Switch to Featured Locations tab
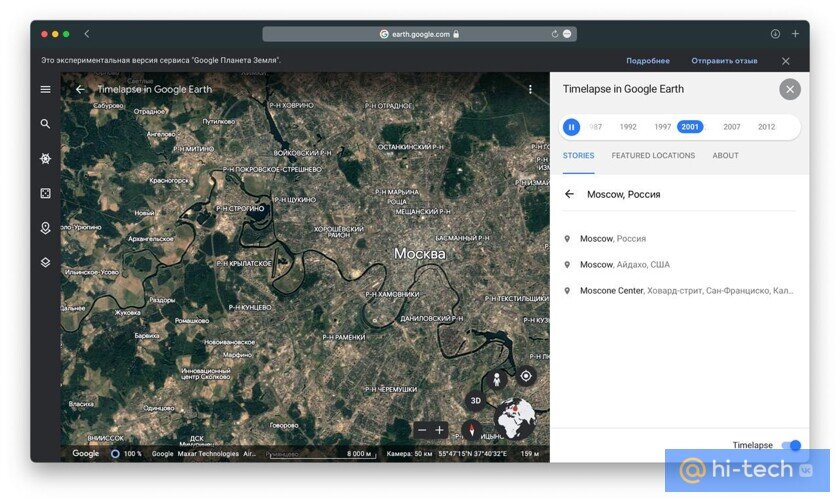 [x=653, y=155]
